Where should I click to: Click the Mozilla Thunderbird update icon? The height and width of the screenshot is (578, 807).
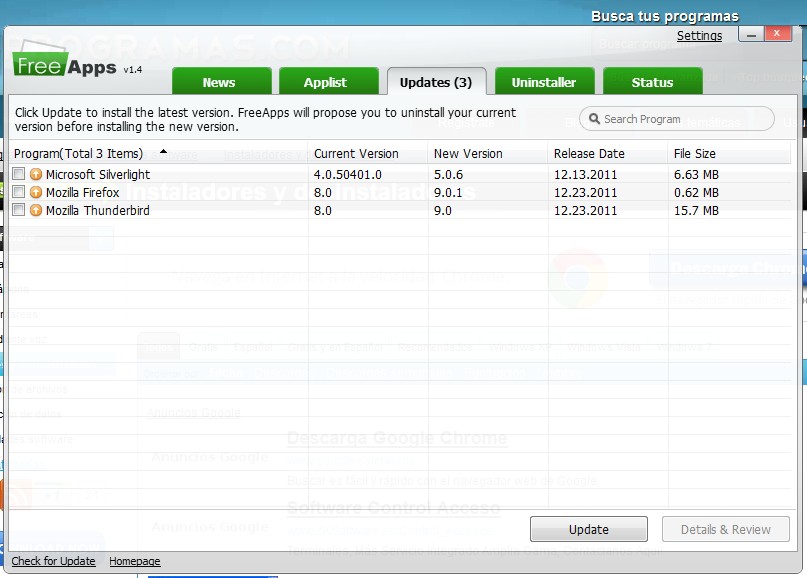click(x=36, y=211)
